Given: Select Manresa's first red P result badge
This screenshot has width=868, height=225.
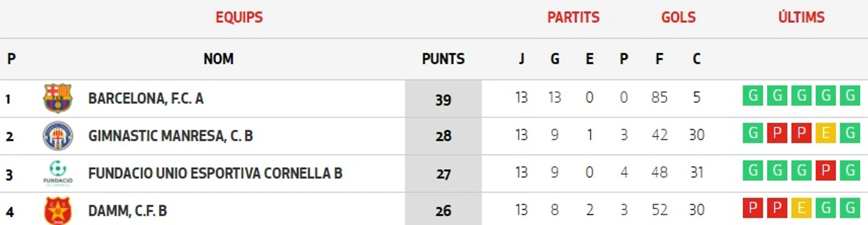Looking at the screenshot, I should tap(777, 133).
